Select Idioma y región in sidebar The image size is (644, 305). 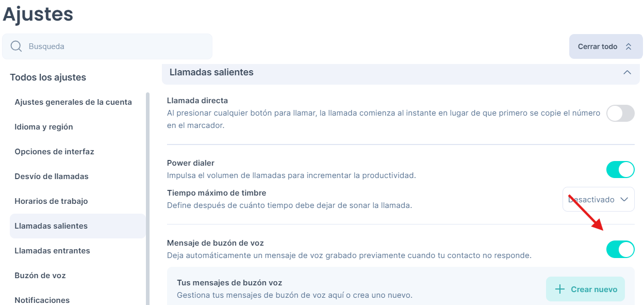tap(44, 127)
